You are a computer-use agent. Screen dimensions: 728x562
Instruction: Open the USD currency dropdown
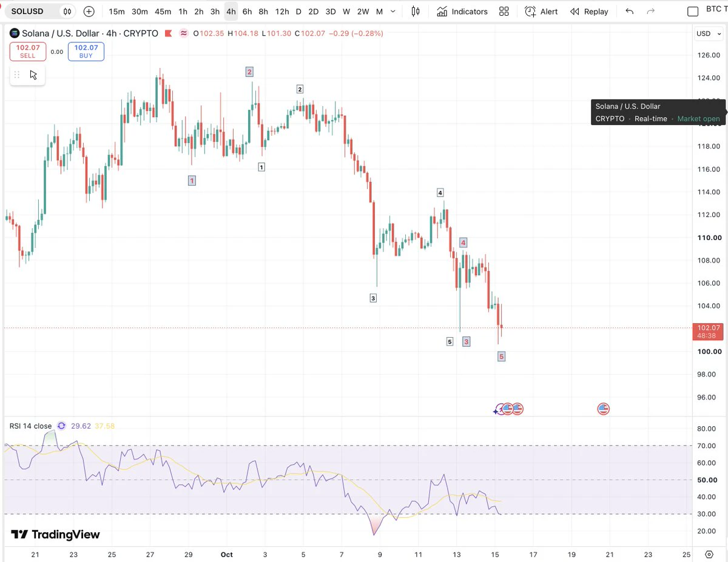coord(707,33)
